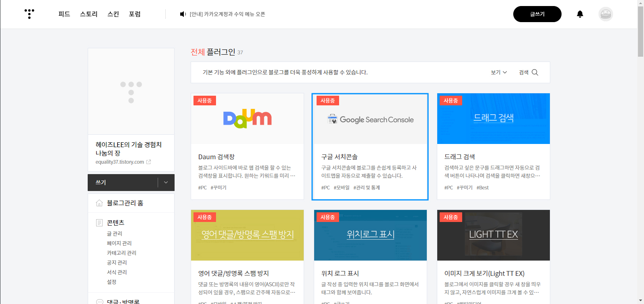
Task: Click the announcement speaker icon
Action: click(183, 14)
